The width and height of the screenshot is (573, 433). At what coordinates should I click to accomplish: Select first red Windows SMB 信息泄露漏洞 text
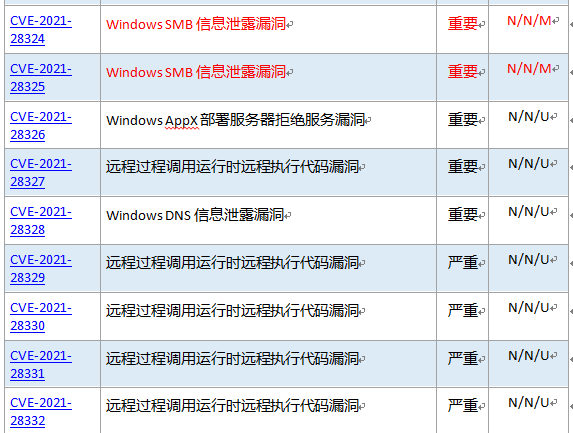coord(196,24)
